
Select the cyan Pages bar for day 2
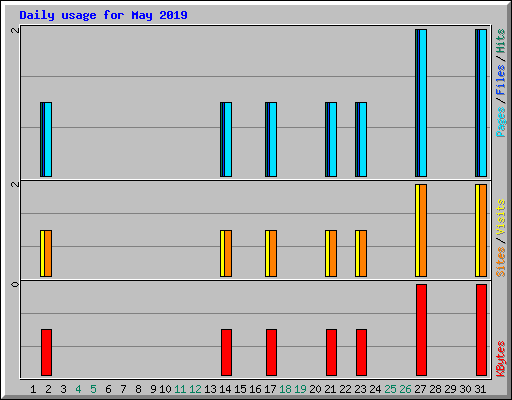coord(48,139)
